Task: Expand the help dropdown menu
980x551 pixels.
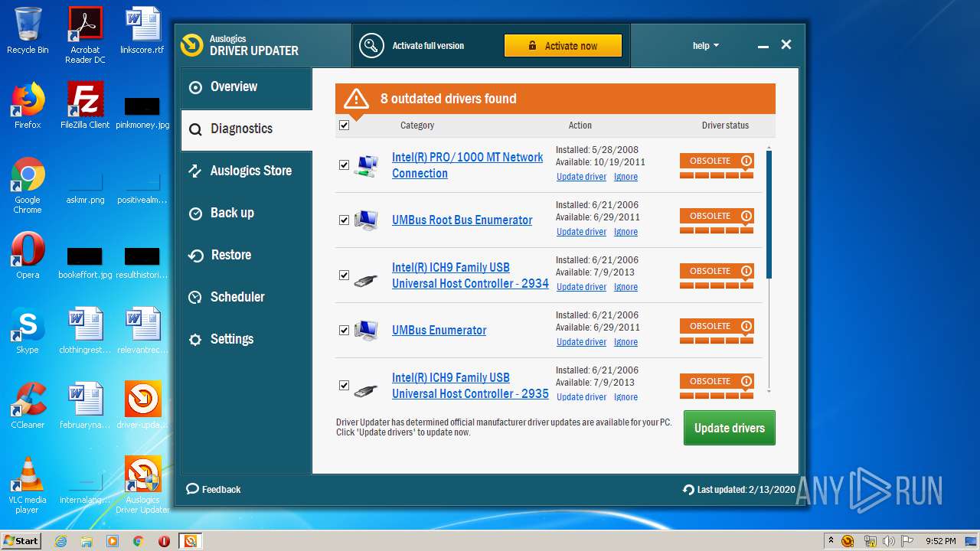Action: [705, 46]
